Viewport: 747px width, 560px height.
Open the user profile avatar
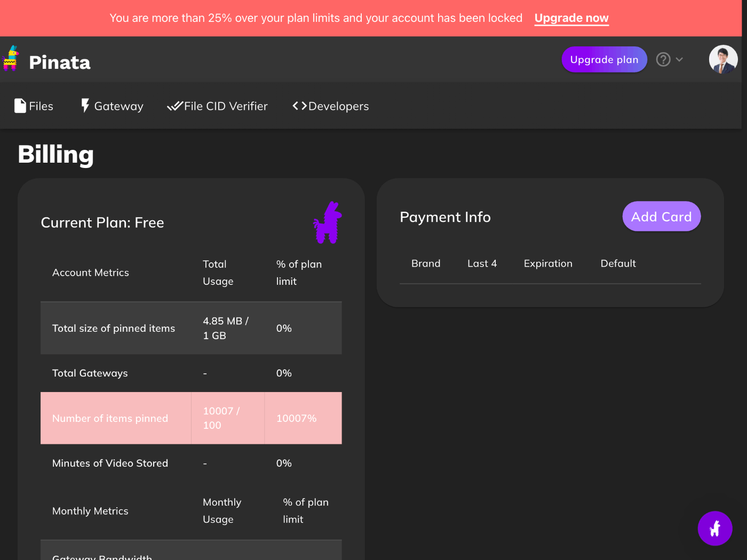tap(723, 59)
